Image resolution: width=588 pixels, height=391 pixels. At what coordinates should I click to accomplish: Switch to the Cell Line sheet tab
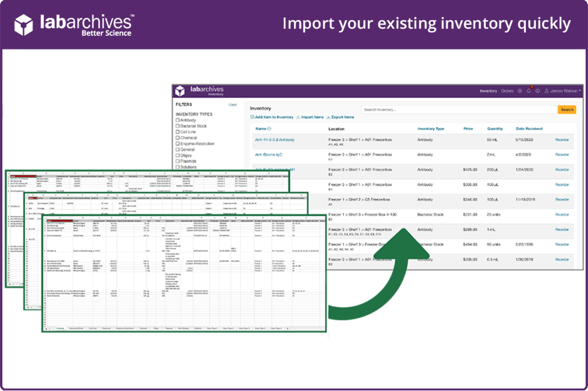point(93,328)
